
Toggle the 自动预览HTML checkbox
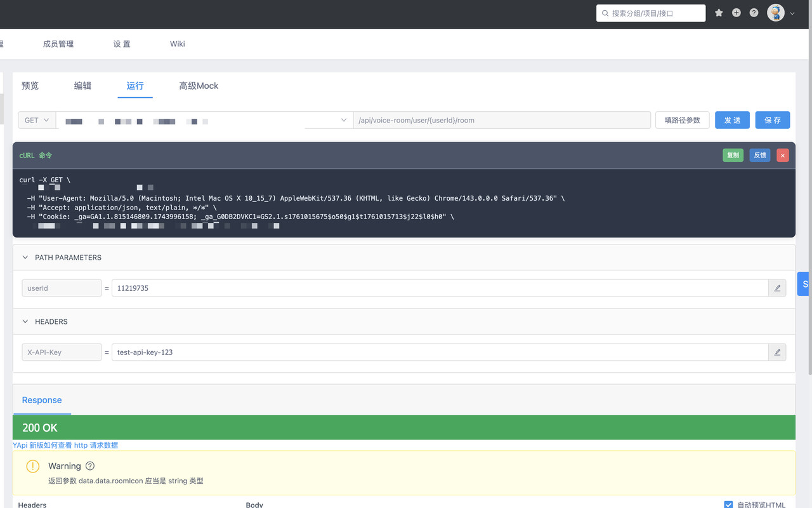click(728, 505)
